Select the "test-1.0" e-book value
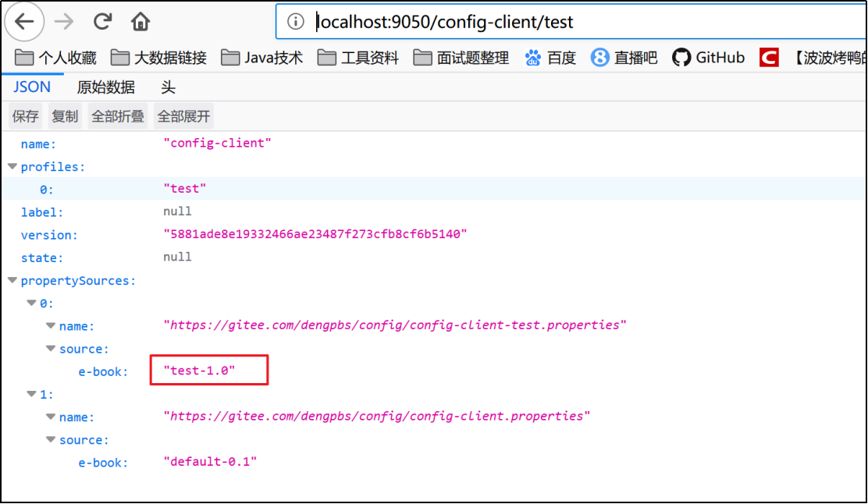Screen dimensions: 868x504 tap(199, 371)
